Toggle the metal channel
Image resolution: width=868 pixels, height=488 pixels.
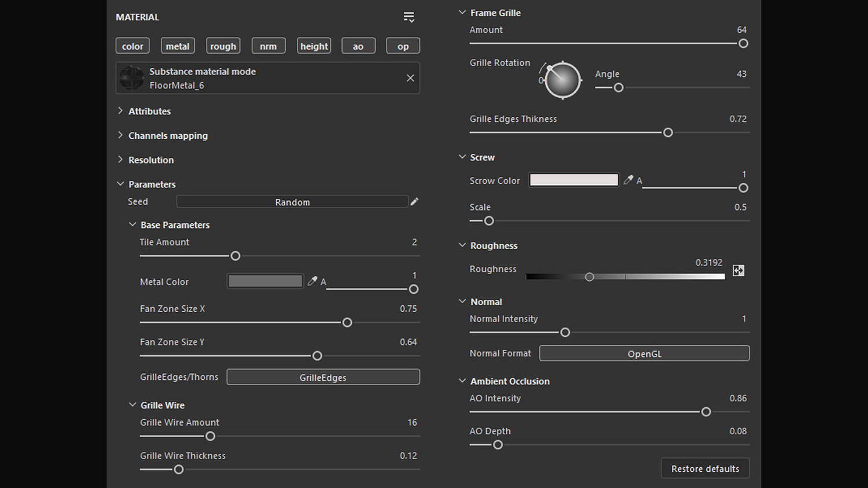pos(178,46)
